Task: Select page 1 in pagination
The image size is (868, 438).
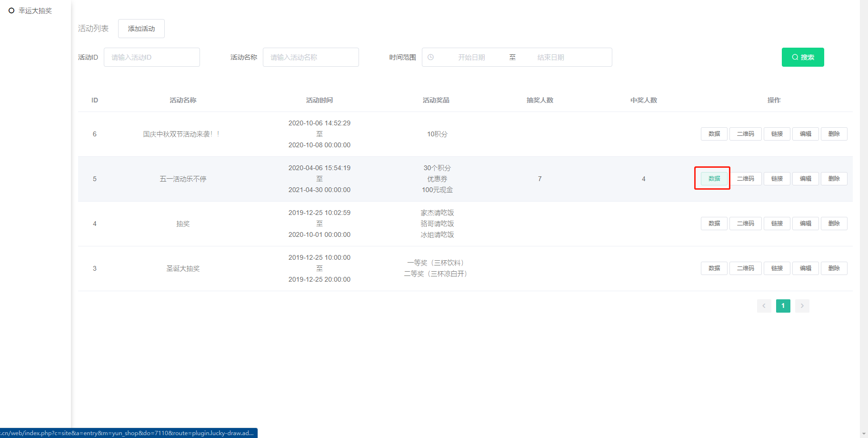Action: click(783, 306)
